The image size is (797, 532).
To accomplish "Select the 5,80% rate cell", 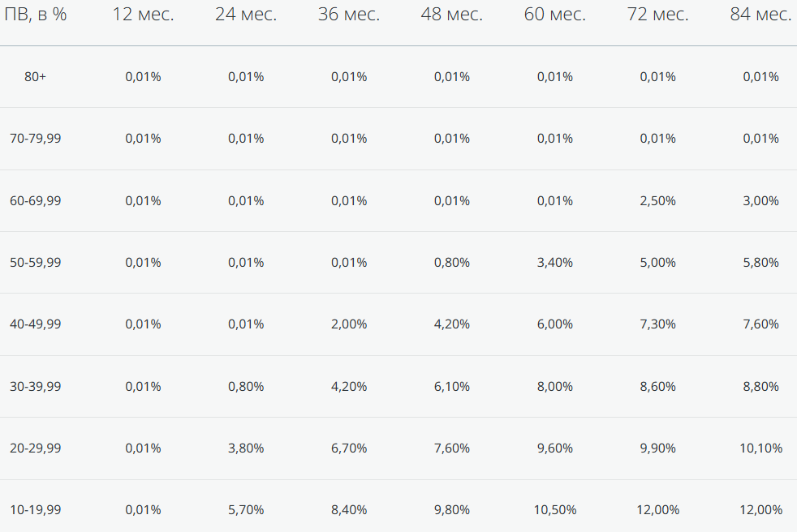I will [x=760, y=263].
